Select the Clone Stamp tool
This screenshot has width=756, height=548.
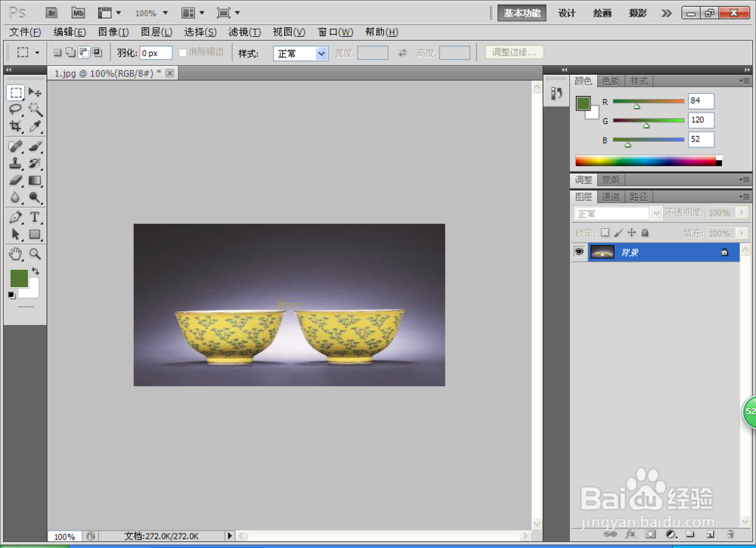[16, 163]
